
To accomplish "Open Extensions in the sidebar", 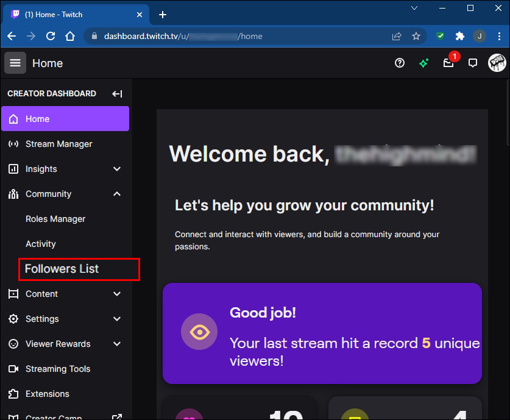I will (x=65, y=394).
